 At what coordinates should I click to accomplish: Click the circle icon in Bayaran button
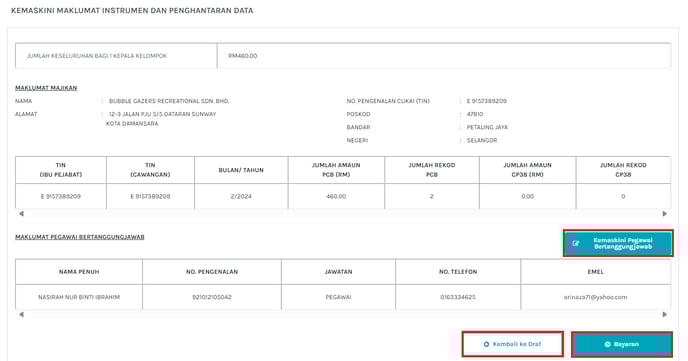point(607,344)
